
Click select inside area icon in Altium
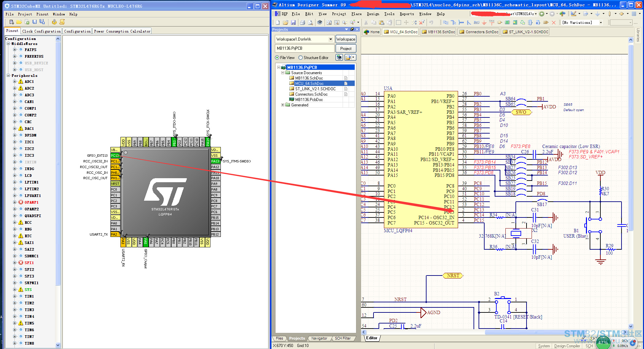pos(398,22)
